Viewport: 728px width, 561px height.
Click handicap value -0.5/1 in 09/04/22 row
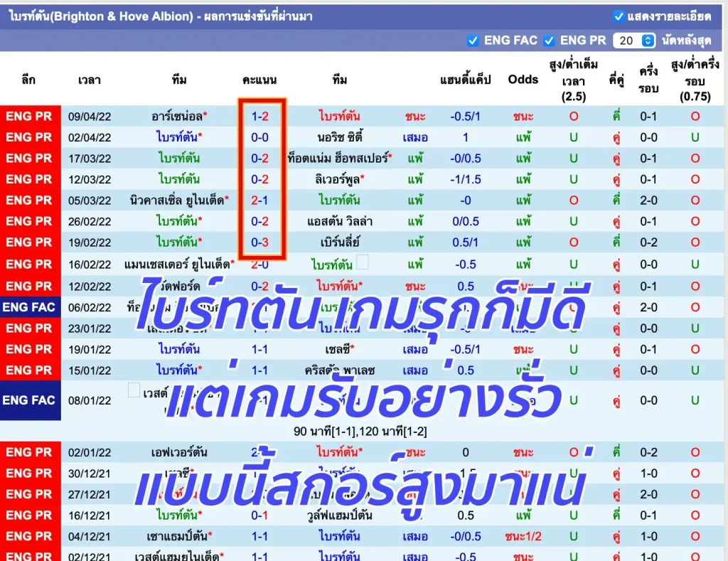click(465, 117)
